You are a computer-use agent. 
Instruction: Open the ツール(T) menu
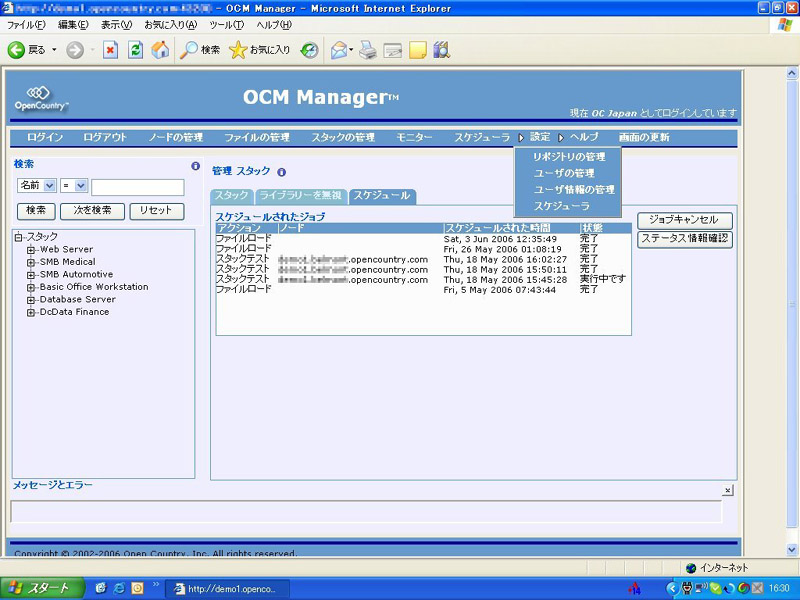tap(227, 24)
